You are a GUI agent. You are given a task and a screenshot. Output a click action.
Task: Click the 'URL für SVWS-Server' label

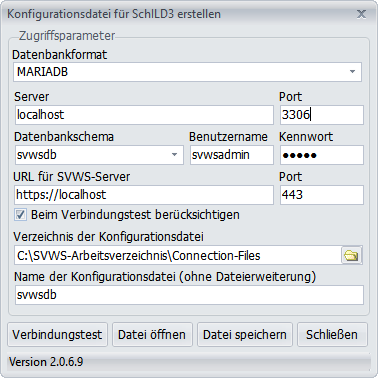[x=72, y=177]
